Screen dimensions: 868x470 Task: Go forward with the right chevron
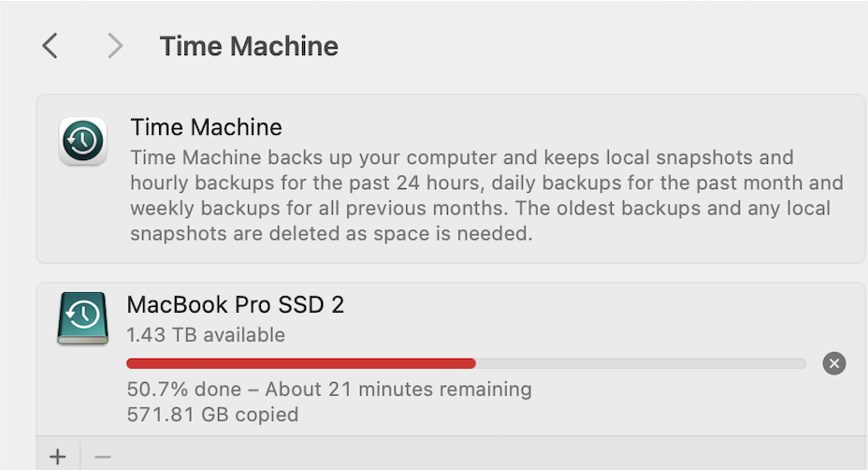[x=115, y=46]
